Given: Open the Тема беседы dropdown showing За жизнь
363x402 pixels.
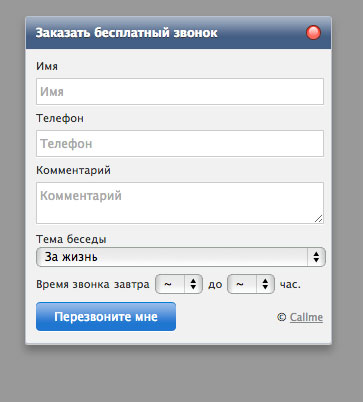Looking at the screenshot, I should click(x=181, y=257).
